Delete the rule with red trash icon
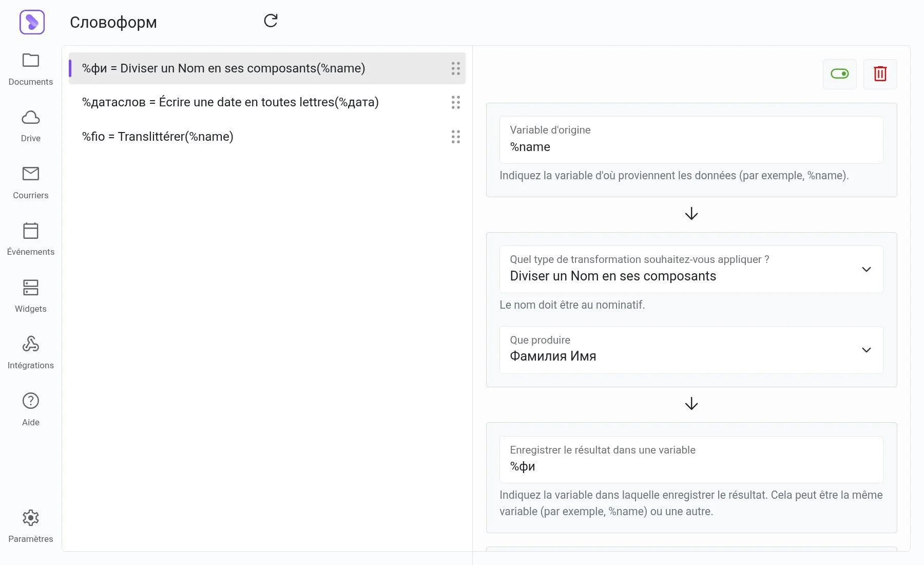Viewport: 924px width, 565px height. coord(880,74)
